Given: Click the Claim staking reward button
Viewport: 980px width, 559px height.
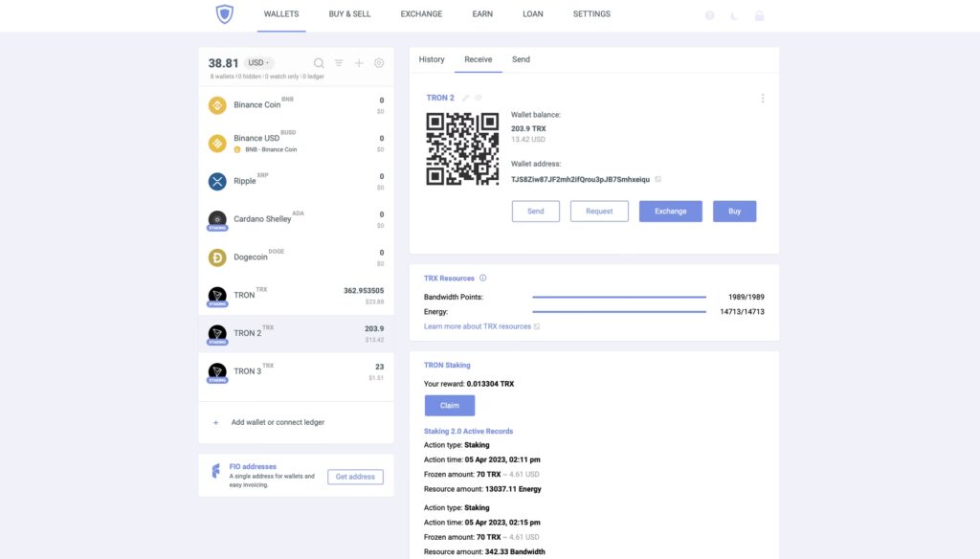Looking at the screenshot, I should (450, 405).
